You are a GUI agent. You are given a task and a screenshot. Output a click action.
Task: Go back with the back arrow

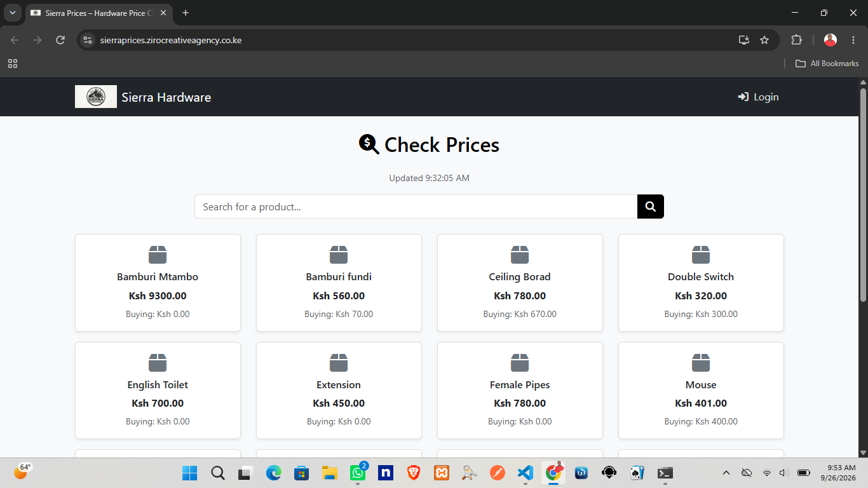[x=15, y=40]
